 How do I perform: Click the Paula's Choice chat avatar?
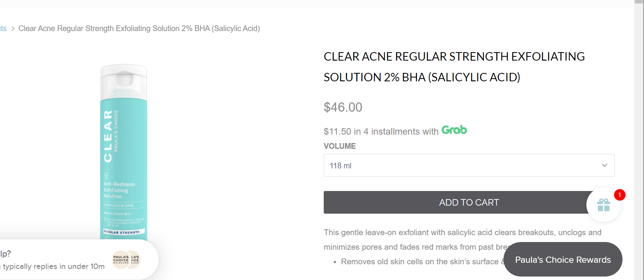[126, 260]
